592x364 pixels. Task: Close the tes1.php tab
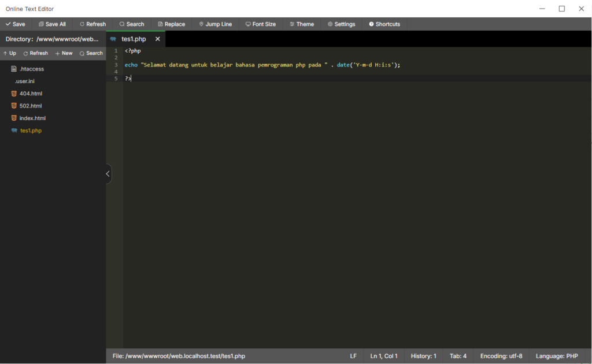coord(157,39)
